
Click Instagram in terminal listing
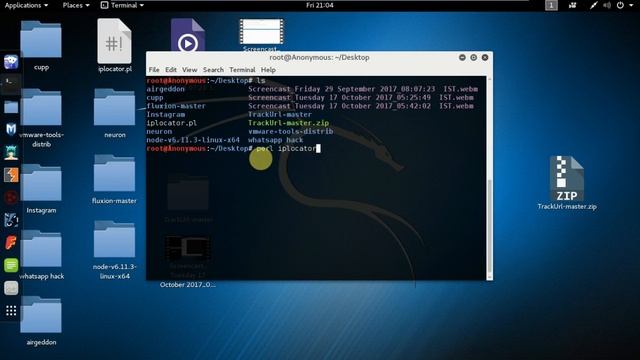point(165,115)
